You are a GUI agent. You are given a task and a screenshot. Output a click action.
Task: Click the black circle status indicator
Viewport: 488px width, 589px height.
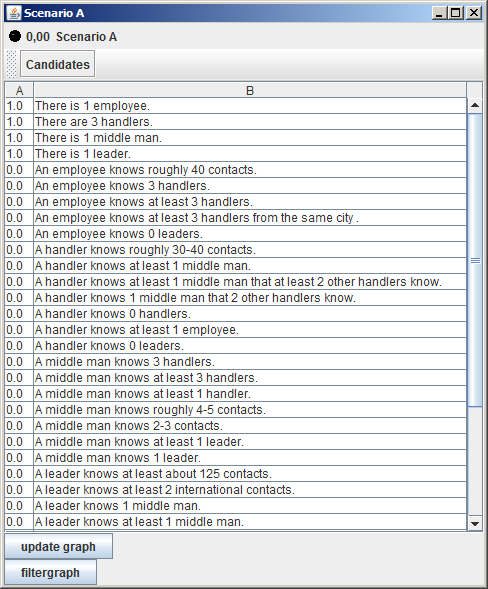coord(15,36)
